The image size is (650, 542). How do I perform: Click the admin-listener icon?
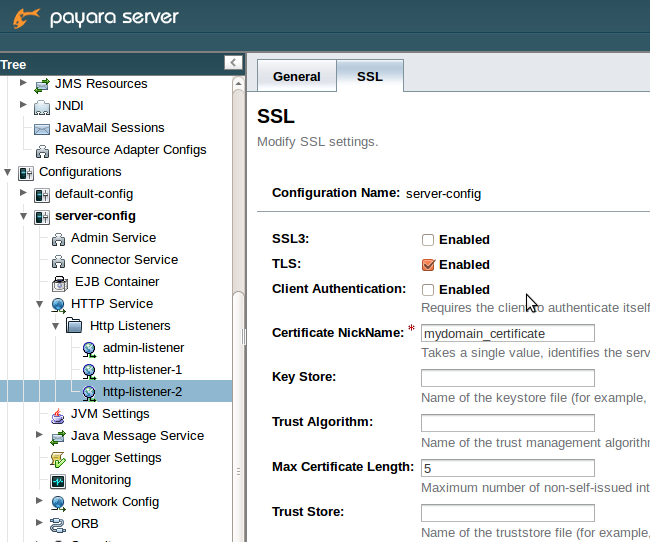pyautogui.click(x=89, y=349)
